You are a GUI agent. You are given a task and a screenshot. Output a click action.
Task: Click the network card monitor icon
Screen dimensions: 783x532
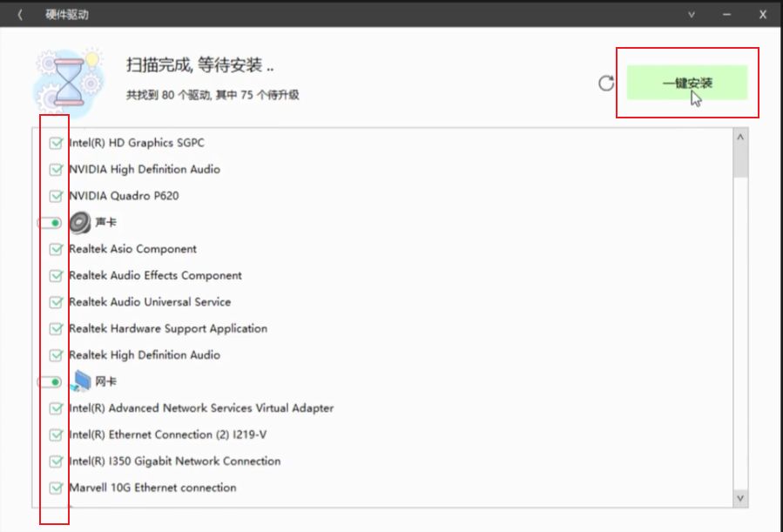coord(81,381)
